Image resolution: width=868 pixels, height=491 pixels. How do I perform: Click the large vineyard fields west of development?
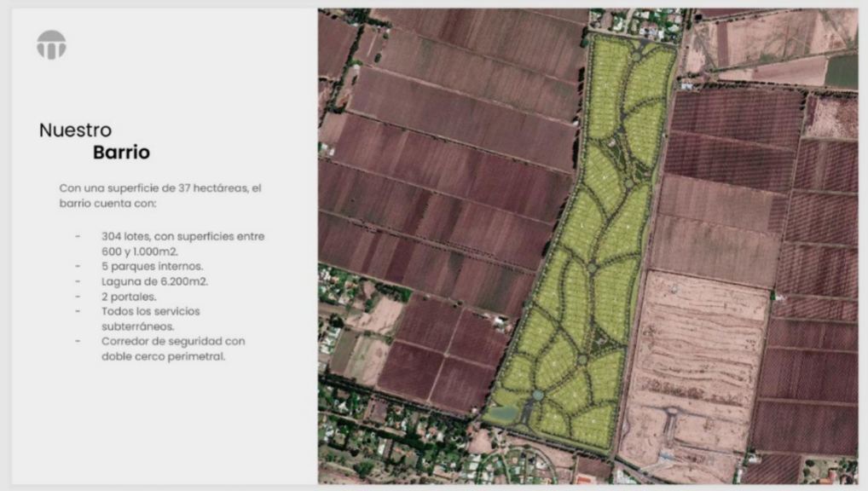[x=443, y=170]
